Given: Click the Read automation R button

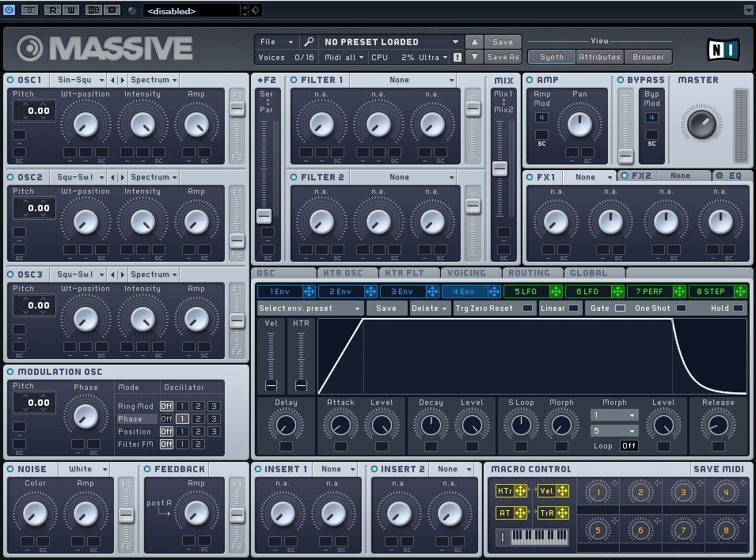Looking at the screenshot, I should pos(52,9).
